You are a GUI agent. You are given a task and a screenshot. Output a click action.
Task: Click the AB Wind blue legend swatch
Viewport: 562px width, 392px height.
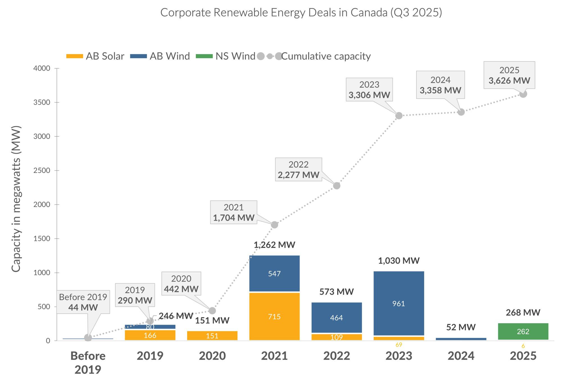click(139, 56)
